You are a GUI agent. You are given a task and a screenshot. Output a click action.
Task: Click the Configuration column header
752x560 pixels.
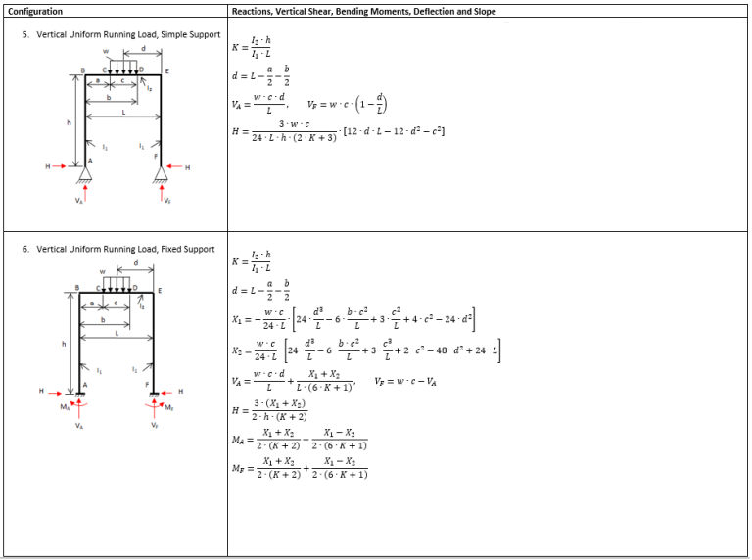34,12
